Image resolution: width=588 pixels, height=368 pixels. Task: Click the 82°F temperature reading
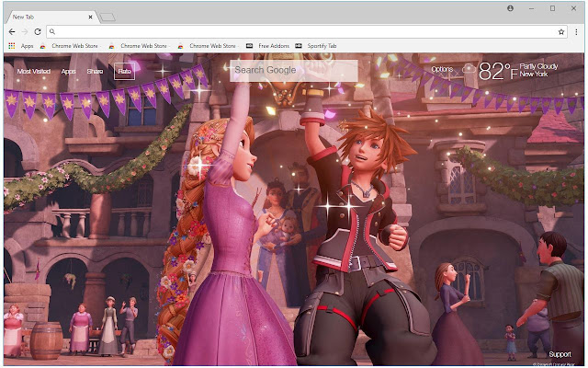click(498, 71)
